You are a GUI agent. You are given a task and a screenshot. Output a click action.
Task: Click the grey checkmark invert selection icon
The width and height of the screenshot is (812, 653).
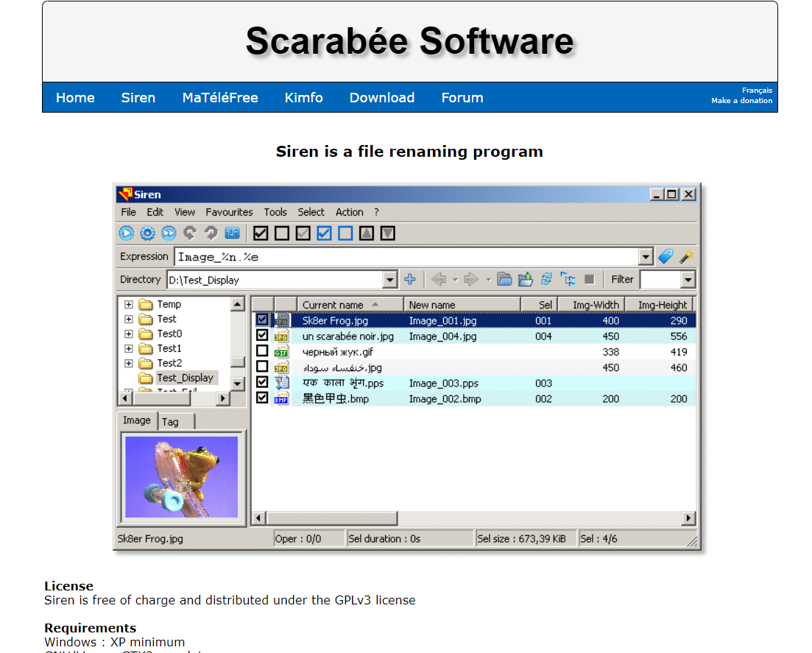click(303, 233)
